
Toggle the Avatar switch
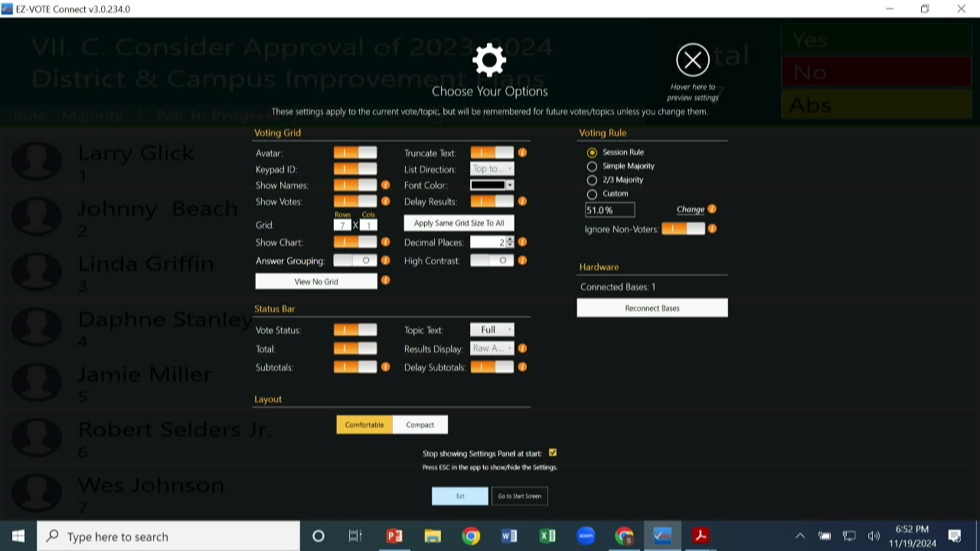point(355,152)
